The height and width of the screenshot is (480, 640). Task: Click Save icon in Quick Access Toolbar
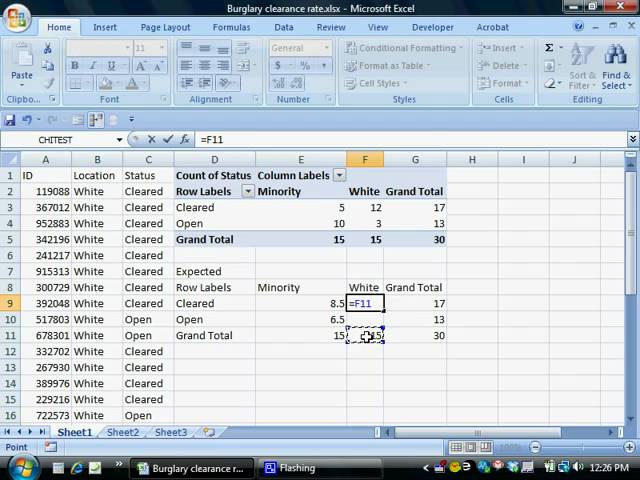[x=9, y=120]
